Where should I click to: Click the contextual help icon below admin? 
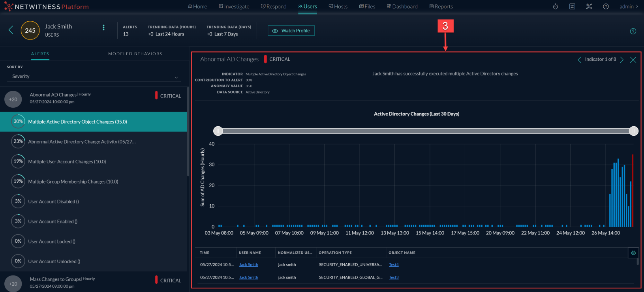coord(633,32)
